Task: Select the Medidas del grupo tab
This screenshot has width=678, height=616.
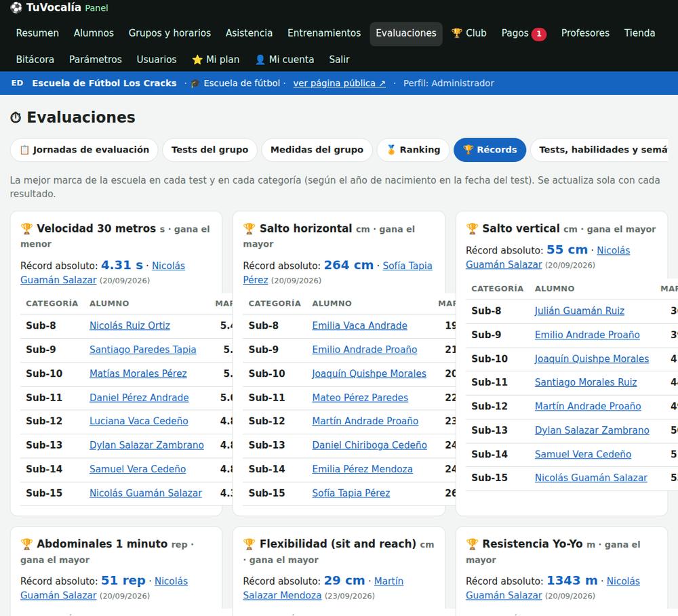Action: tap(317, 150)
